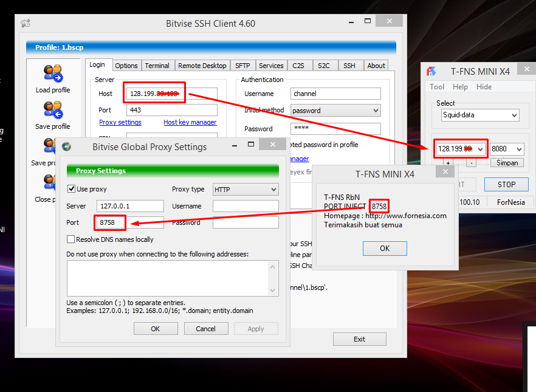Click the Username field containing channel
The width and height of the screenshot is (536, 392).
tap(335, 94)
